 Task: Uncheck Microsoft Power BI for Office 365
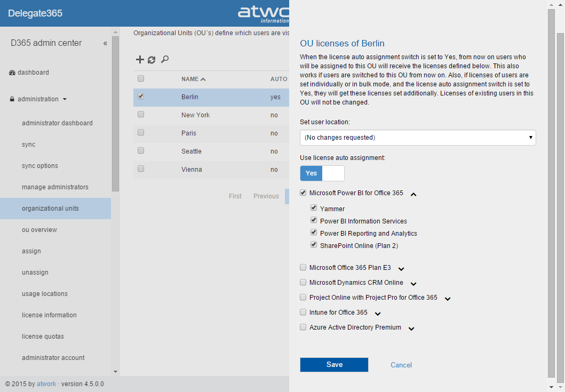pyautogui.click(x=303, y=193)
